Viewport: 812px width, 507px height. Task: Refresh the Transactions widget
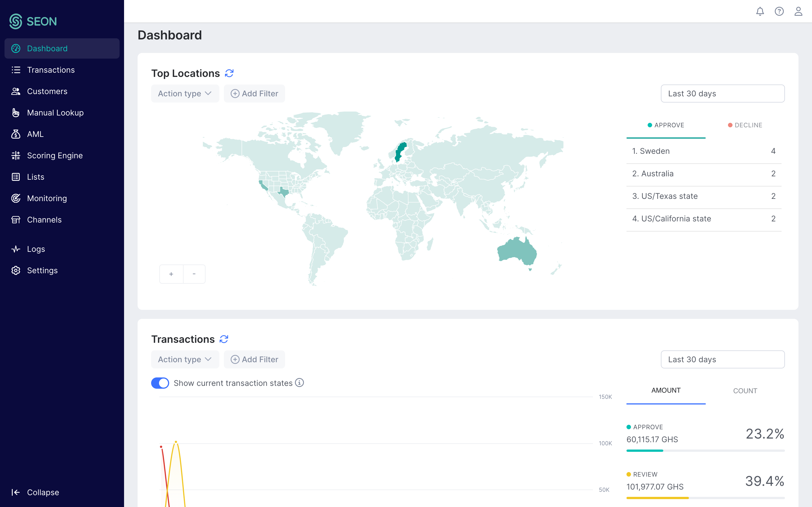(x=224, y=339)
